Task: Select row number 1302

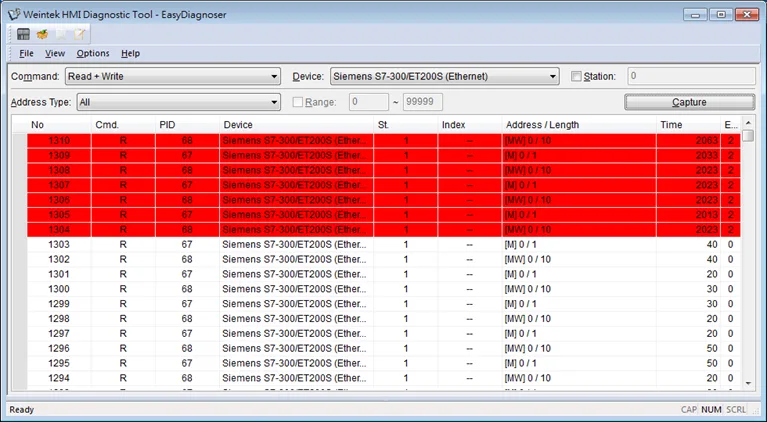Action: (x=384, y=259)
